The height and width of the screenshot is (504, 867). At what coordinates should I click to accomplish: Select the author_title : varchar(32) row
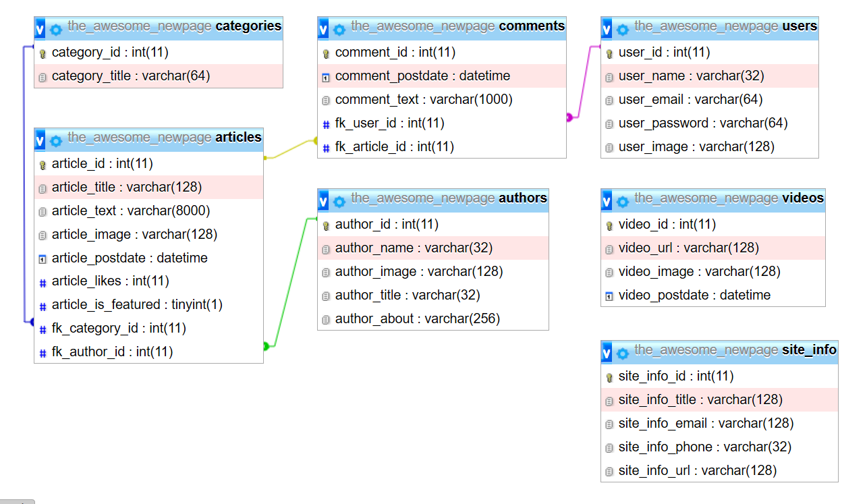(x=433, y=295)
